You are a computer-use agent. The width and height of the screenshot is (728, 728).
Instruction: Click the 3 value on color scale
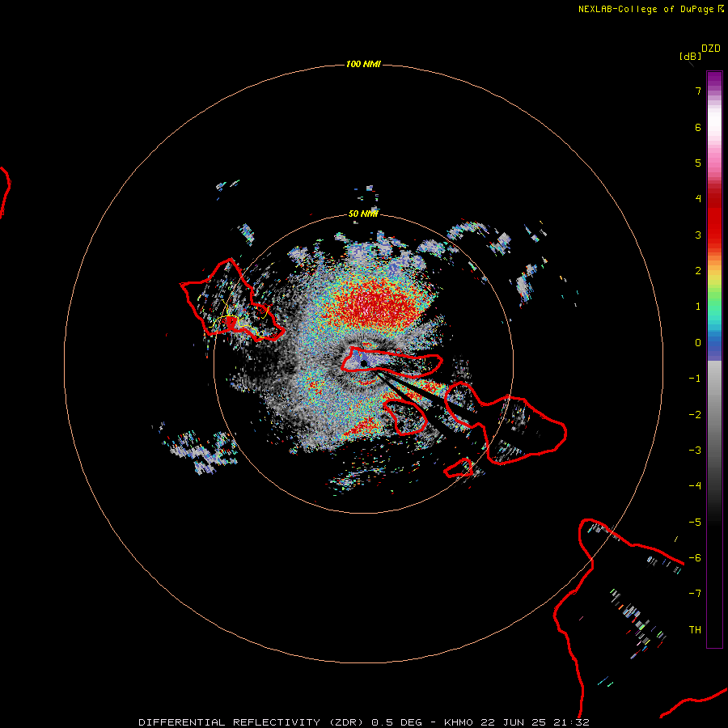(x=698, y=235)
